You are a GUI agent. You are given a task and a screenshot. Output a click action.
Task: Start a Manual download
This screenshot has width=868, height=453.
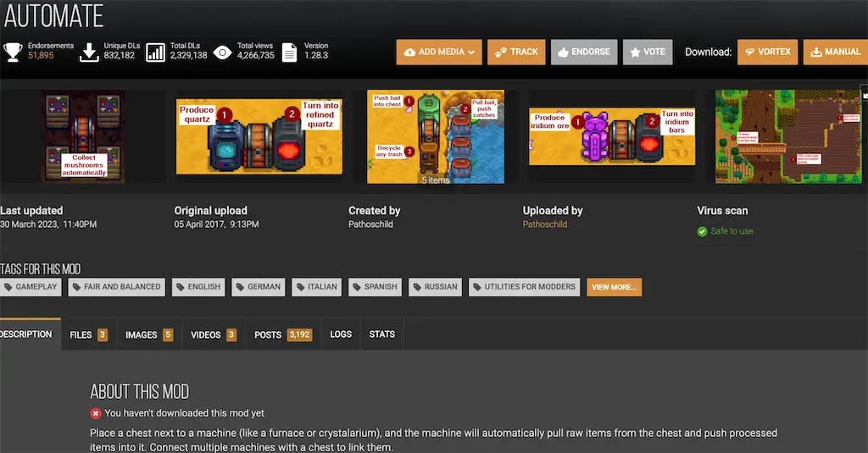click(835, 52)
